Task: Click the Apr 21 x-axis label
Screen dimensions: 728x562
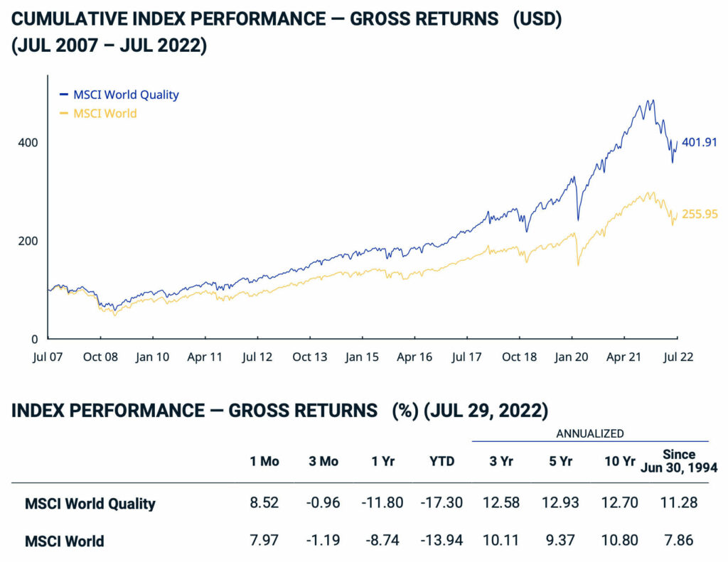Action: (623, 357)
